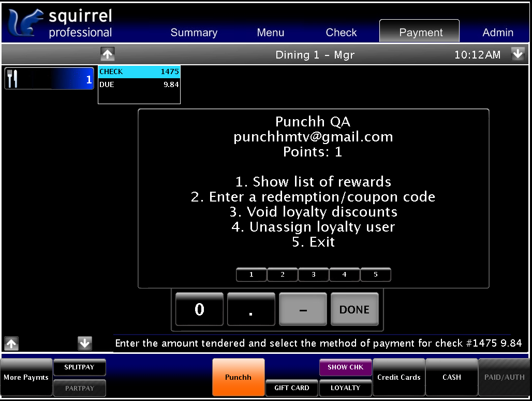532x401 pixels.
Task: Click the DONE key
Action: click(354, 309)
